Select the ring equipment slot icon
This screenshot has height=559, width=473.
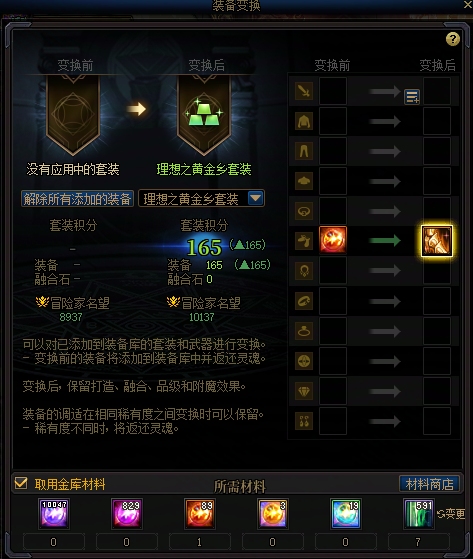click(x=304, y=331)
